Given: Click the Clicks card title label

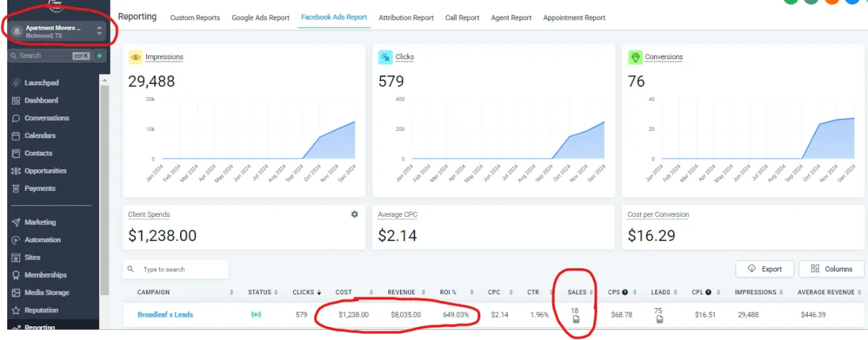Looking at the screenshot, I should click(x=405, y=57).
